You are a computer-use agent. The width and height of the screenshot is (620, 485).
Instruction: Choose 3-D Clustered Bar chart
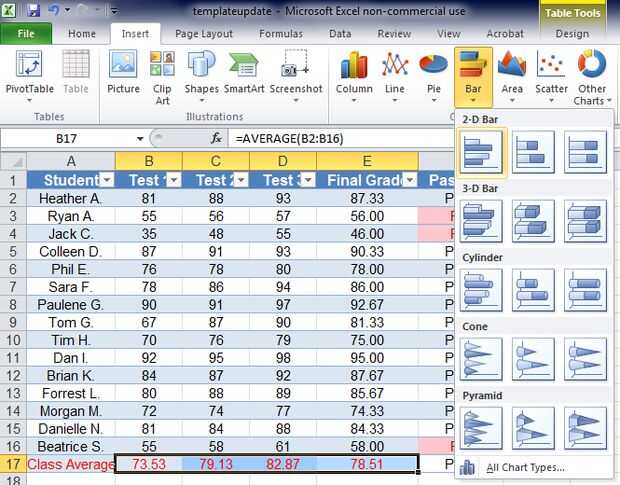click(481, 221)
